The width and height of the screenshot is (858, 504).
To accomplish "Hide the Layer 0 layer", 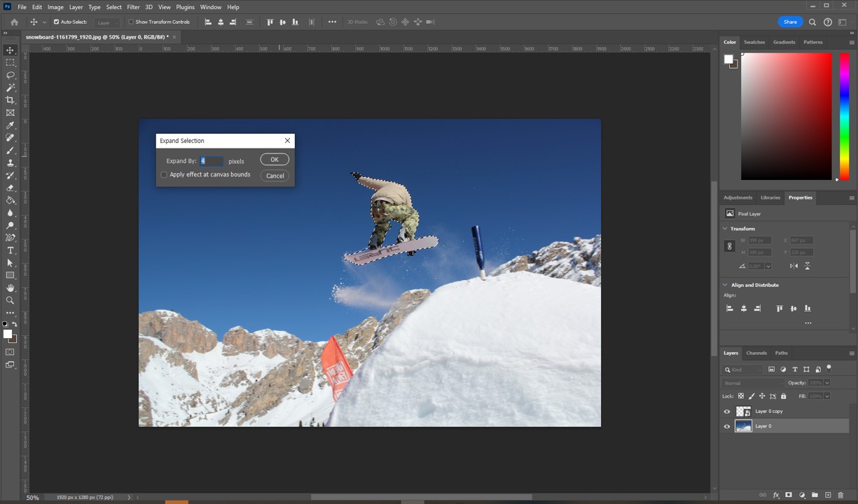I will (x=727, y=426).
